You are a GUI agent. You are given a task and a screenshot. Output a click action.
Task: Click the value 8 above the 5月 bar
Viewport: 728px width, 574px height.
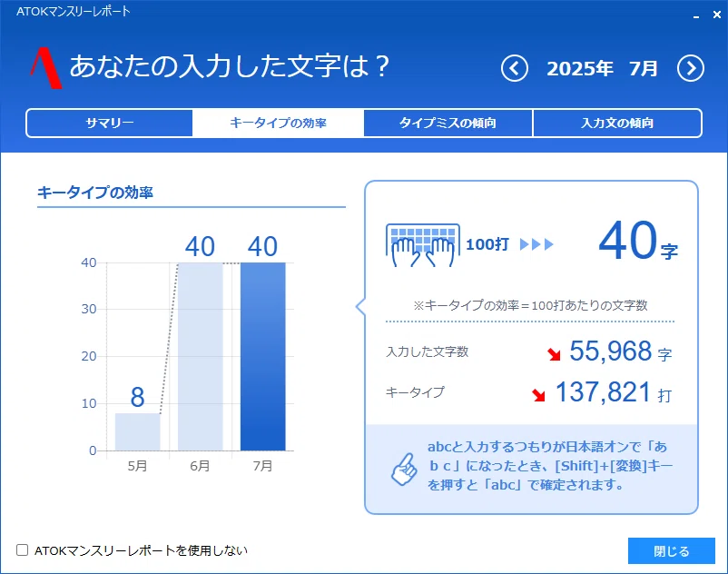tap(137, 397)
